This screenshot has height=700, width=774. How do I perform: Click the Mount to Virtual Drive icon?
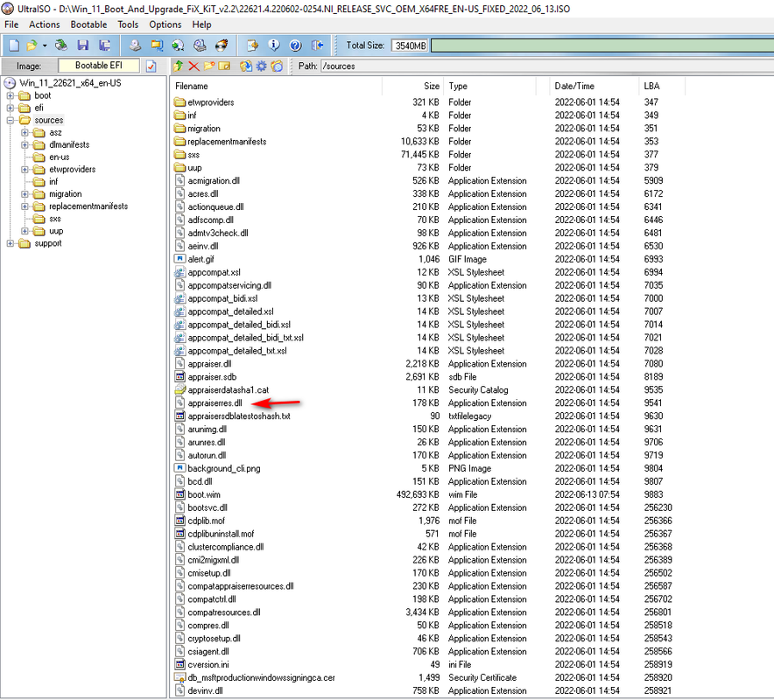click(200, 45)
